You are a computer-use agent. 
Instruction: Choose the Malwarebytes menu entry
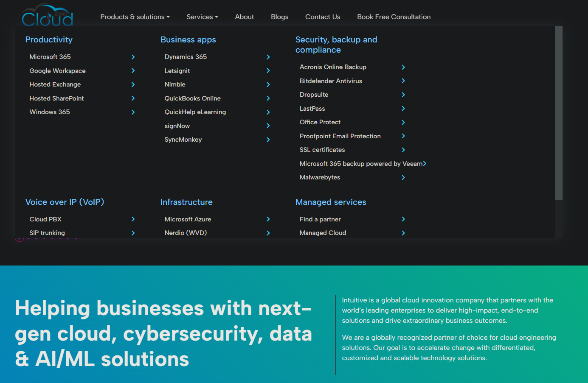[320, 177]
